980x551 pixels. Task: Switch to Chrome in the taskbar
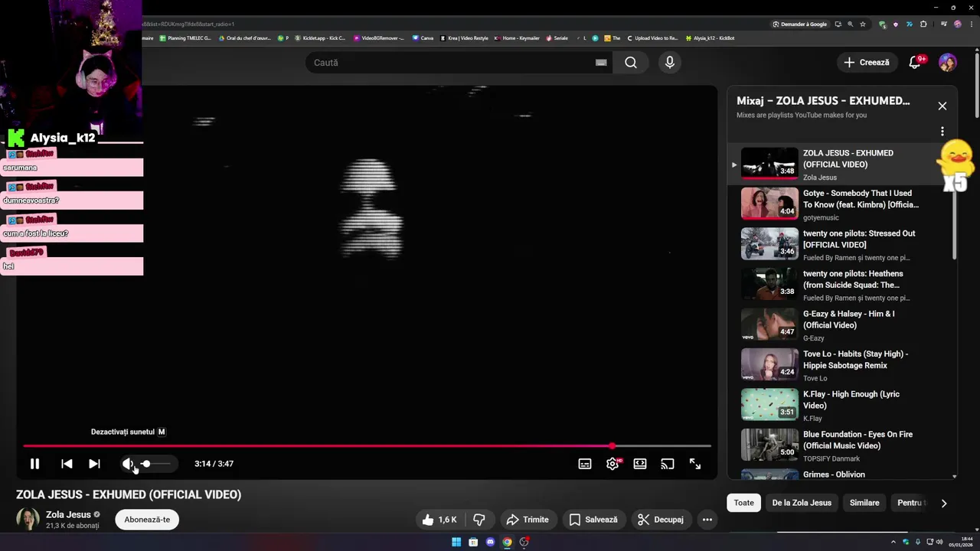click(507, 542)
